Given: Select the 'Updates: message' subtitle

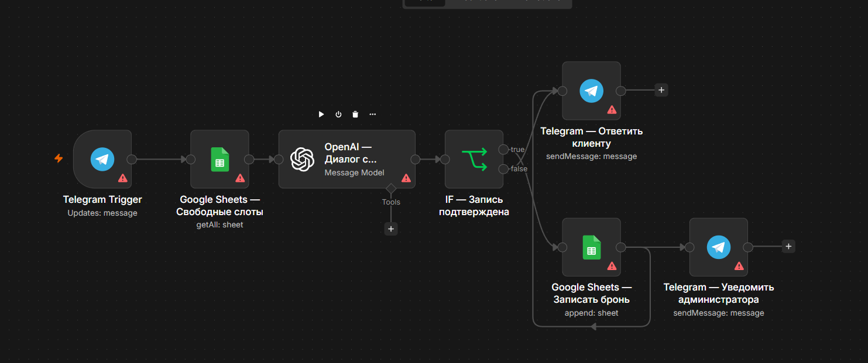Looking at the screenshot, I should [x=102, y=213].
